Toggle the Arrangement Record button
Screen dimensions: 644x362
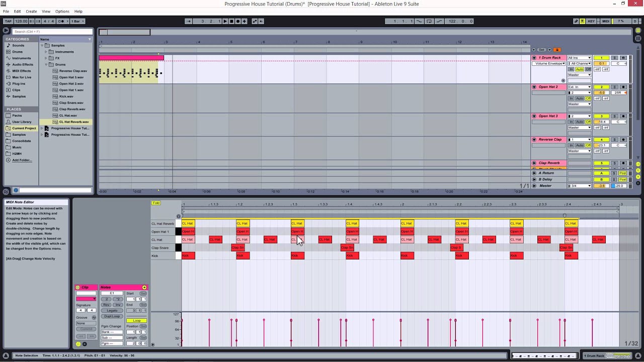[x=238, y=21]
